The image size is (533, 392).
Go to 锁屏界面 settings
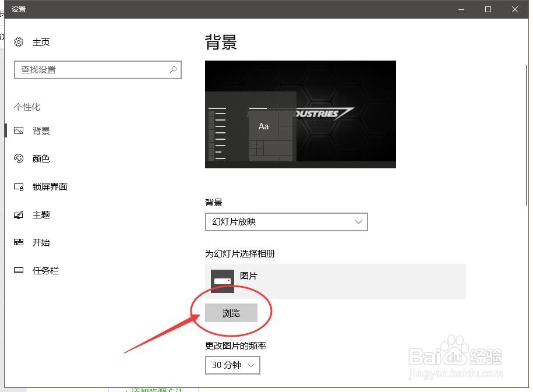coord(50,186)
